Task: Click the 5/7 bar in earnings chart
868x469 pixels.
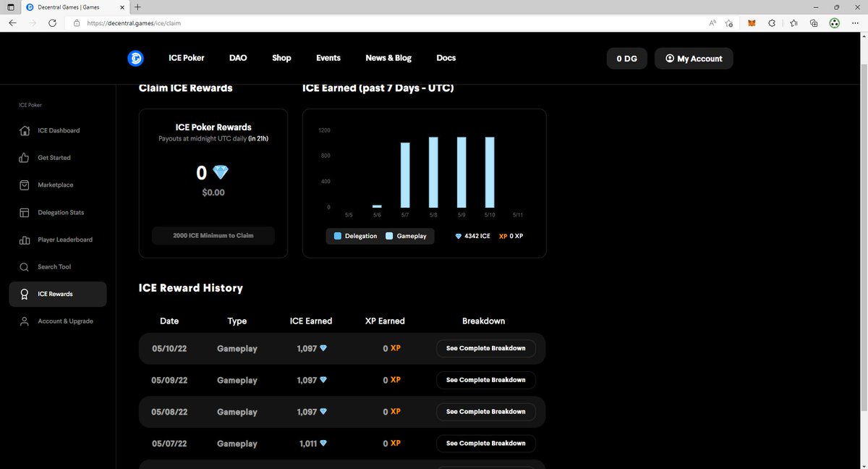Action: (x=405, y=175)
